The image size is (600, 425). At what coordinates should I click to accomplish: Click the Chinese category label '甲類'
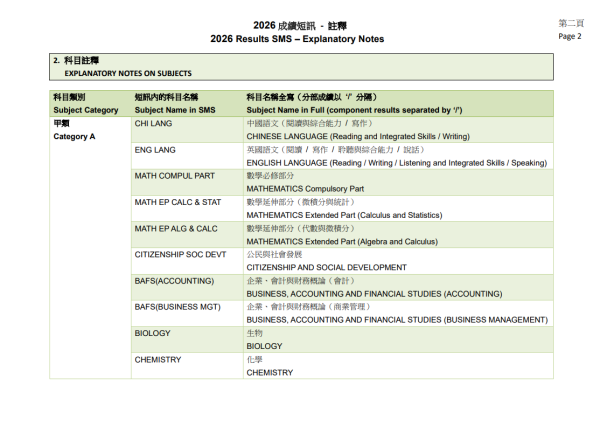pyautogui.click(x=61, y=124)
